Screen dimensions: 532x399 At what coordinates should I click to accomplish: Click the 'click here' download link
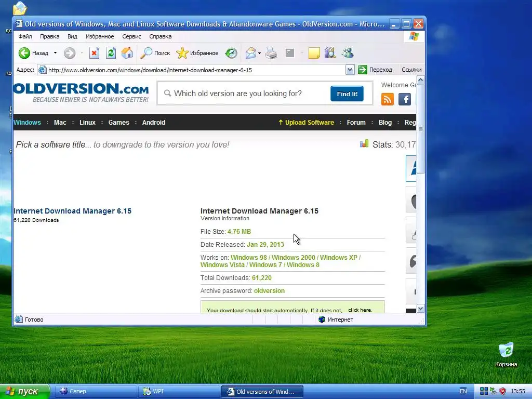[360, 310]
